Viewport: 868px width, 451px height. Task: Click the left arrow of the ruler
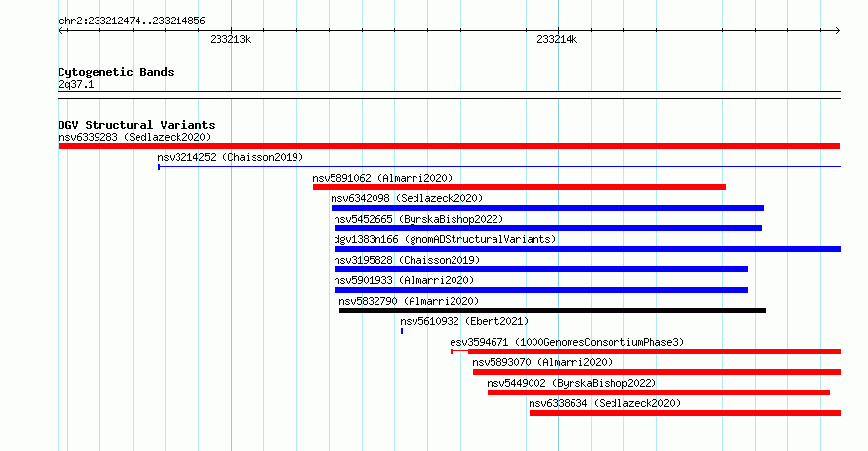(x=61, y=31)
